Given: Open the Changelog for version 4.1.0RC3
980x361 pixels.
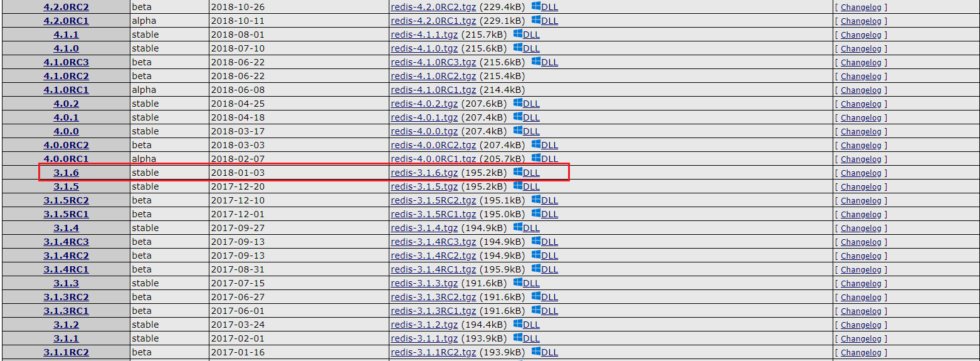Looking at the screenshot, I should tap(861, 63).
